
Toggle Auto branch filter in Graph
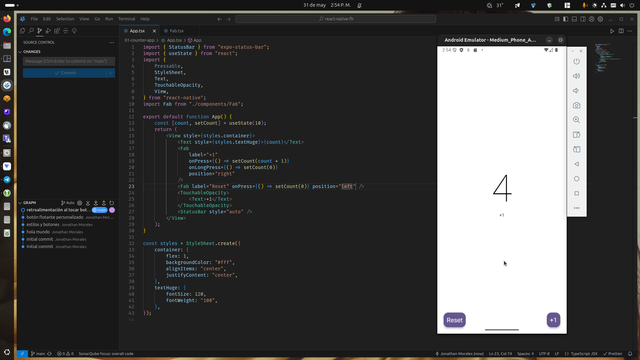[x=68, y=203]
